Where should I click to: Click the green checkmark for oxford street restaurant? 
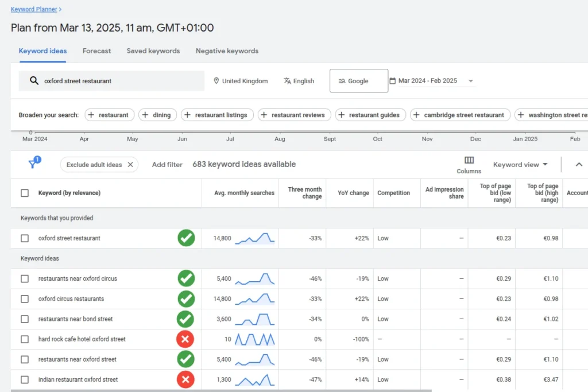[186, 238]
